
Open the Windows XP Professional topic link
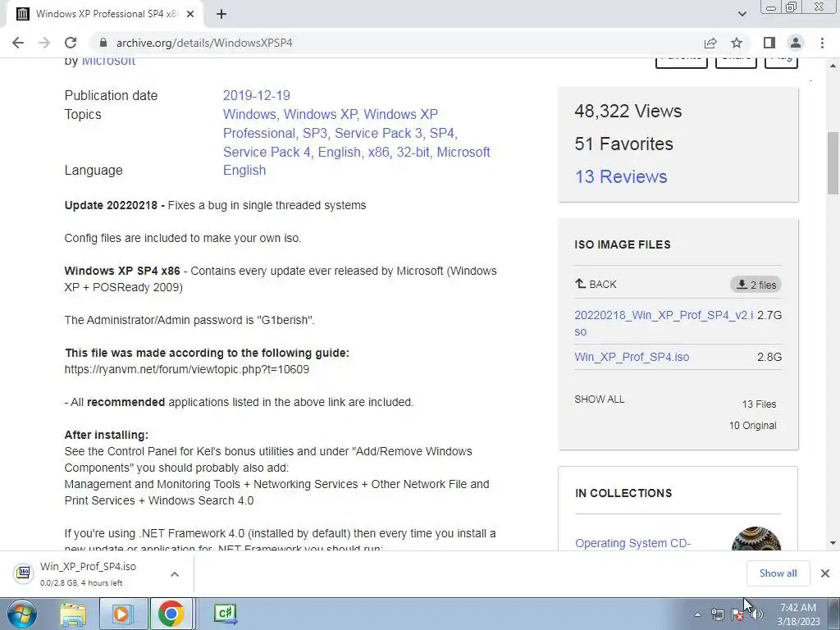coord(330,124)
